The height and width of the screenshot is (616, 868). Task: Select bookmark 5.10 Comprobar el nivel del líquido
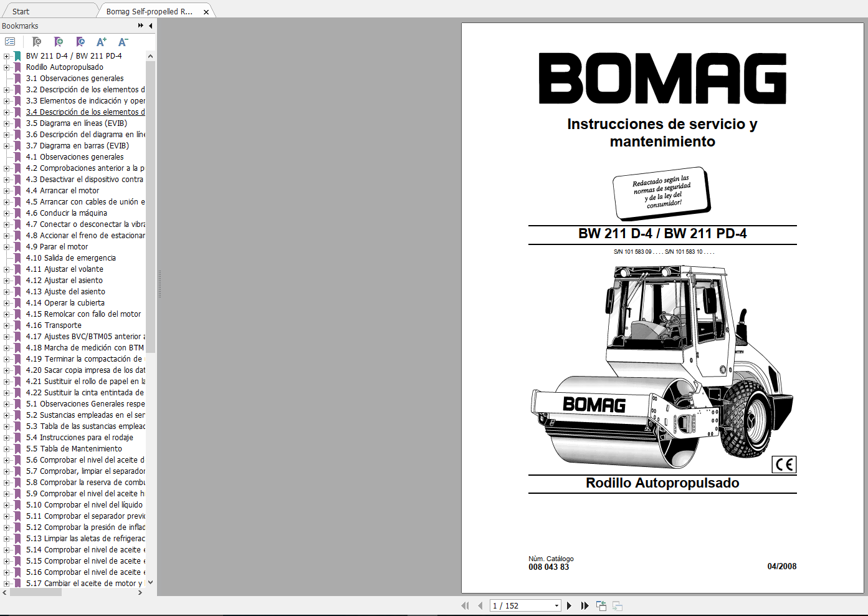point(84,504)
